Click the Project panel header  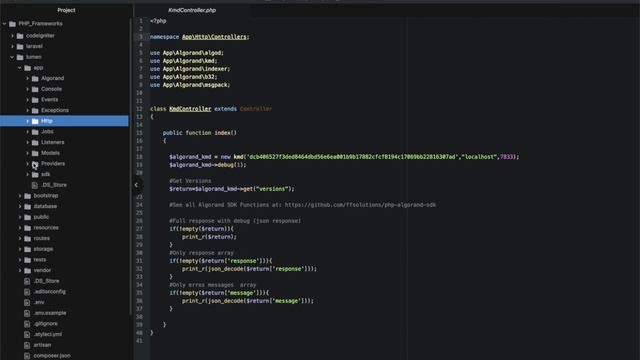click(x=66, y=10)
